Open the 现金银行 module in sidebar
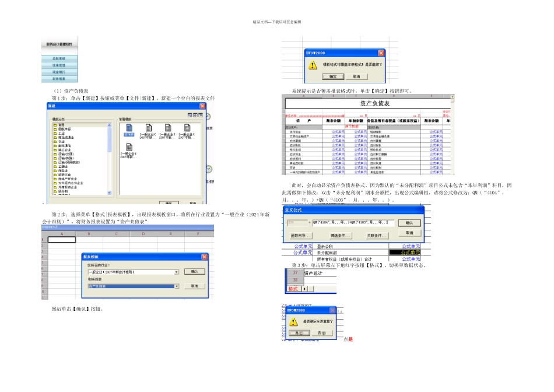 [59, 72]
